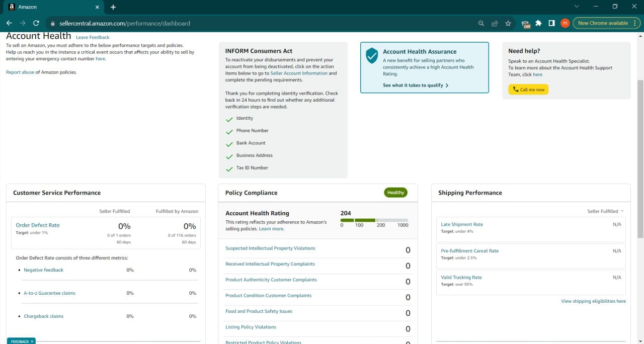This screenshot has width=644, height=344.
Task: Open the A-to-z Guarantee claims link
Action: tap(49, 293)
